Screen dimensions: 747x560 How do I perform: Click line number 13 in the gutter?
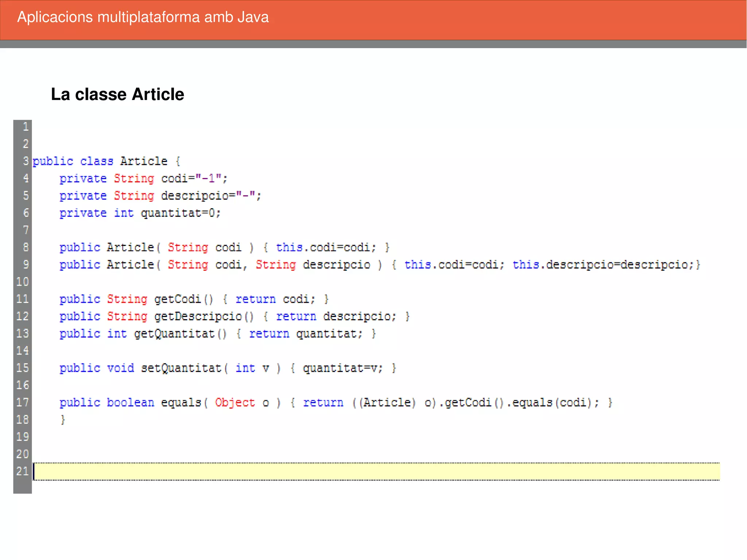(22, 333)
